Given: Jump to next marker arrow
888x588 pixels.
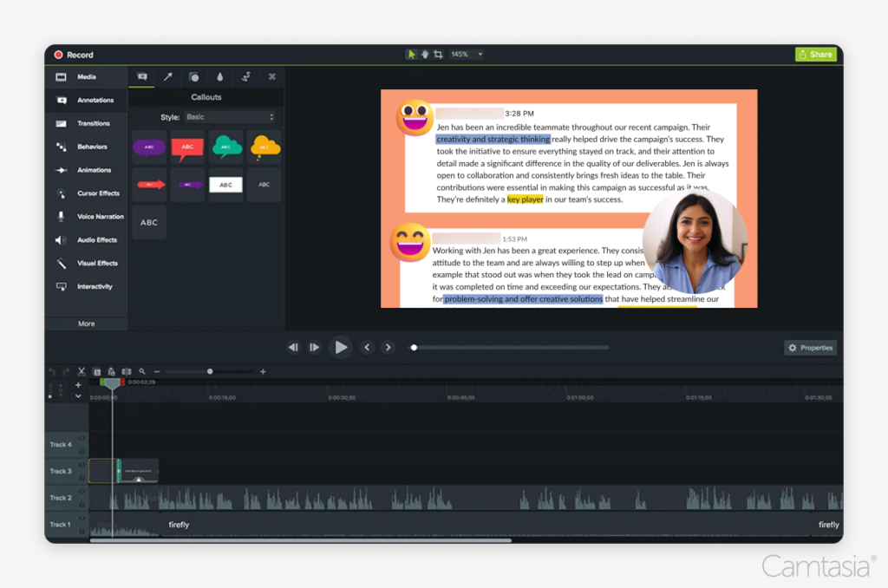Looking at the screenshot, I should [x=388, y=347].
